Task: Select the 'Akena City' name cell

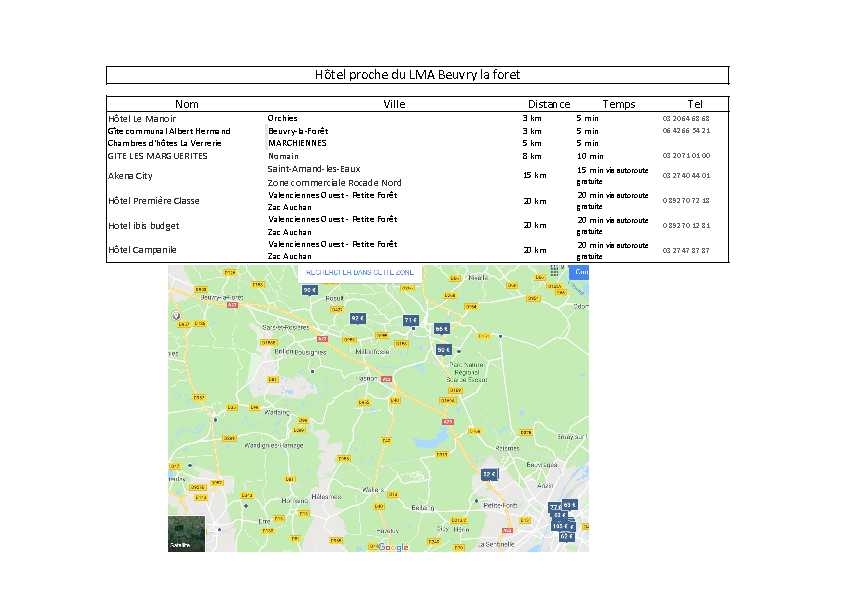Action: click(130, 176)
